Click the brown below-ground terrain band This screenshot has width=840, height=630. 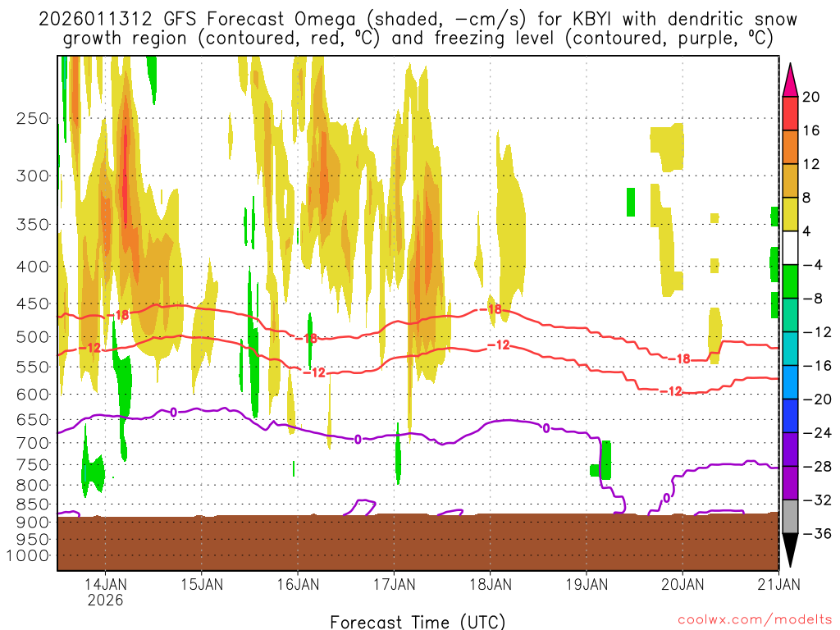[418, 542]
